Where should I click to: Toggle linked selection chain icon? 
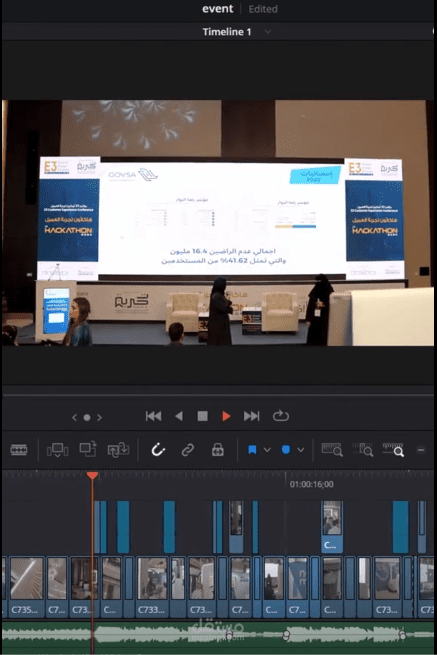tap(188, 450)
